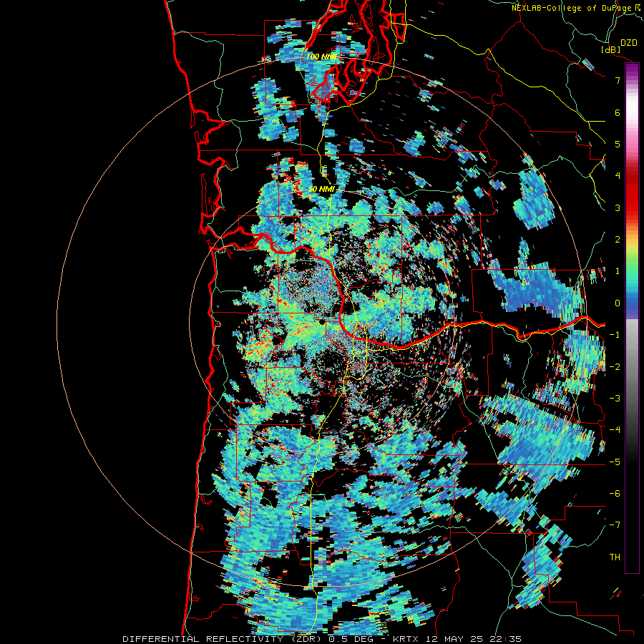
Task: Click the -2 value on the scale
Action: 615,366
